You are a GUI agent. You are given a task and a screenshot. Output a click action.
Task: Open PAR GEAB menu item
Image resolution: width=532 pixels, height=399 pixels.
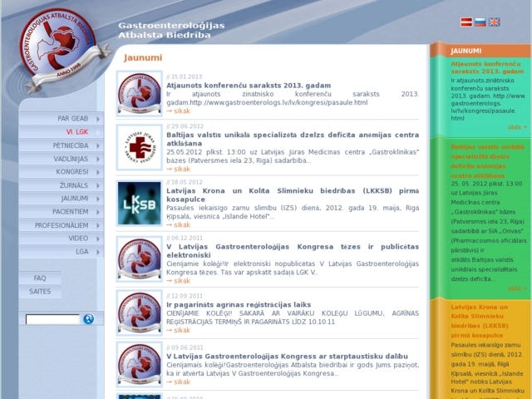62,118
